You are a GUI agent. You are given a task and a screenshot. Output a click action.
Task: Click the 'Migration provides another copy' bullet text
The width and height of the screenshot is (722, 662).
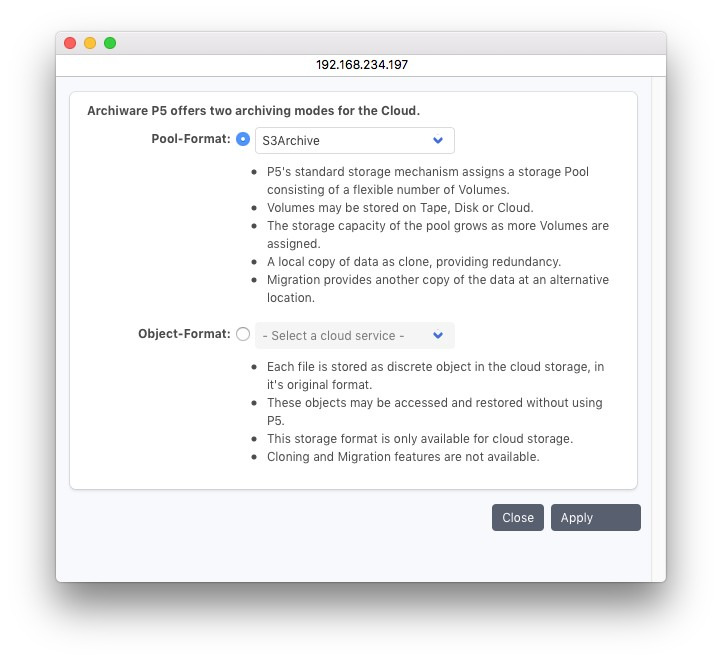[437, 280]
